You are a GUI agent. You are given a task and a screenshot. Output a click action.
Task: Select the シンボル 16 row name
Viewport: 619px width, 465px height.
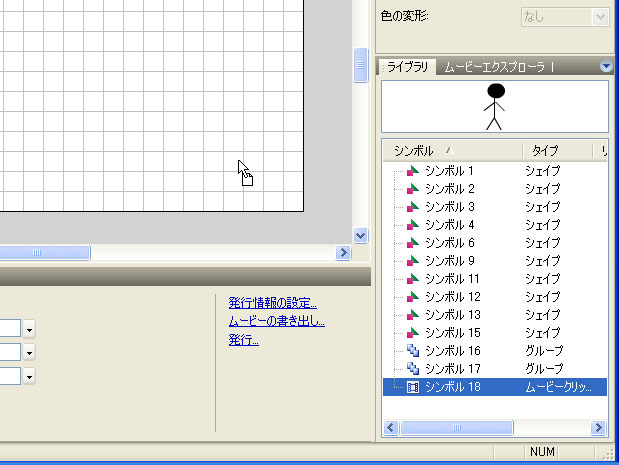pyautogui.click(x=453, y=351)
